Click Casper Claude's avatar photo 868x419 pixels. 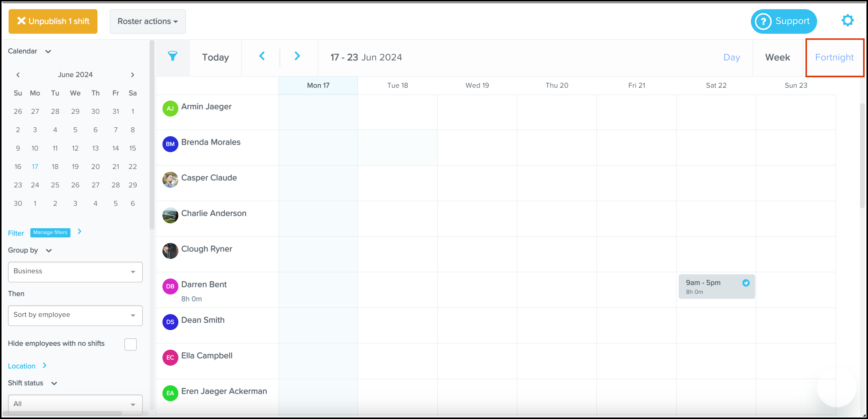tap(170, 180)
